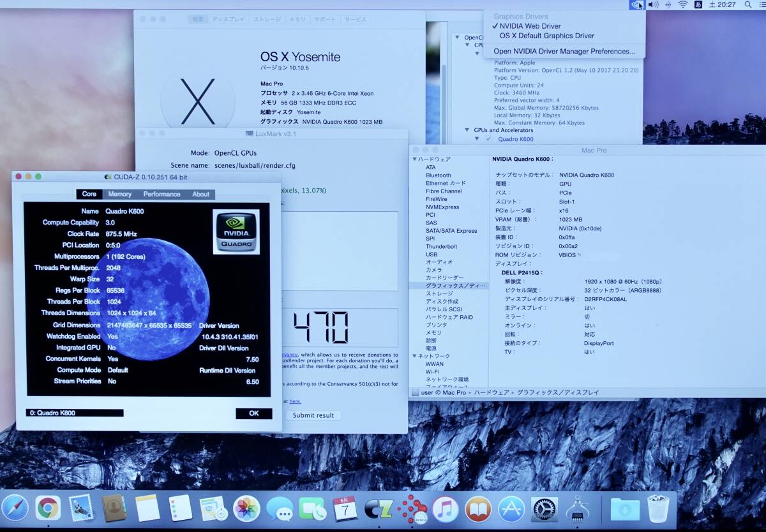Collapse the ハードウェア section in System Information

[414, 159]
